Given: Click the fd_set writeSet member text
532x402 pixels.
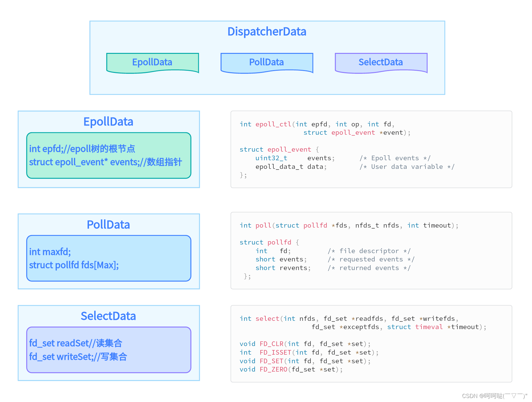Looking at the screenshot, I should pyautogui.click(x=78, y=357).
